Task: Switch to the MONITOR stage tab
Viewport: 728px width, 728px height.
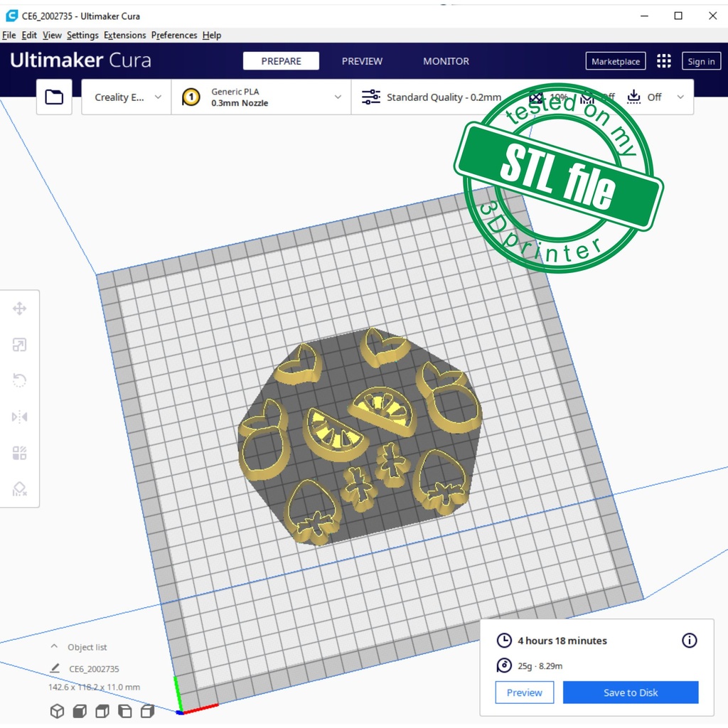Action: click(x=446, y=61)
